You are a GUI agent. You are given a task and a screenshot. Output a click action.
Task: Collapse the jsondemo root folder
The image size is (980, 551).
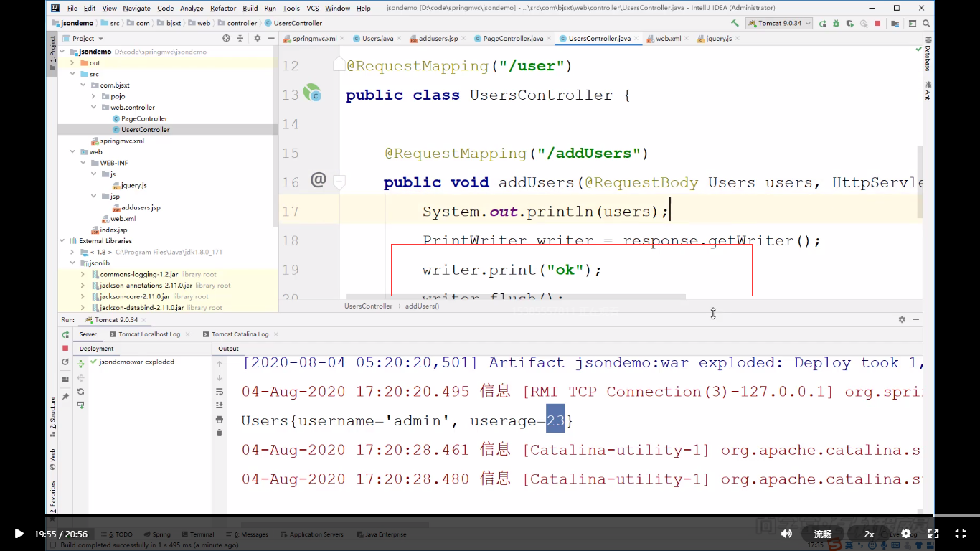pyautogui.click(x=62, y=52)
